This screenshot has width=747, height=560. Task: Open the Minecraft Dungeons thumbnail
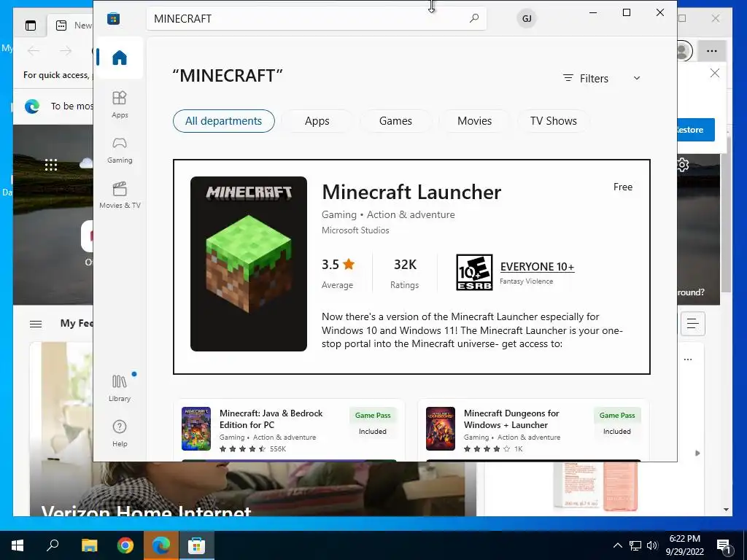tap(440, 429)
